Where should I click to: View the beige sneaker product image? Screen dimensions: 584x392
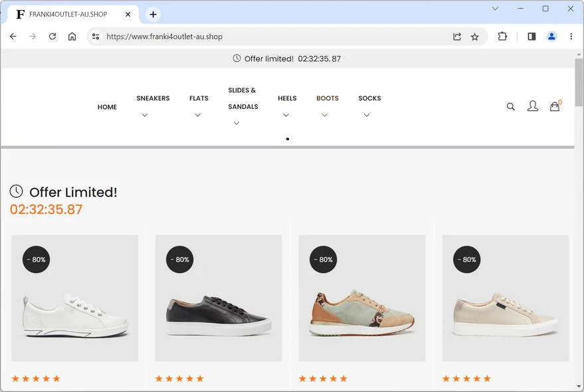tap(506, 298)
